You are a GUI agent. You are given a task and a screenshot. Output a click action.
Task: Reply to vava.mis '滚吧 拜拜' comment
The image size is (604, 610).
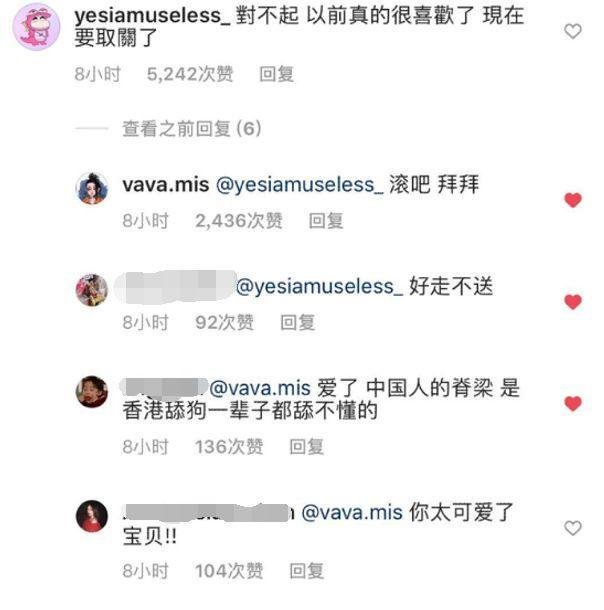[x=326, y=221]
